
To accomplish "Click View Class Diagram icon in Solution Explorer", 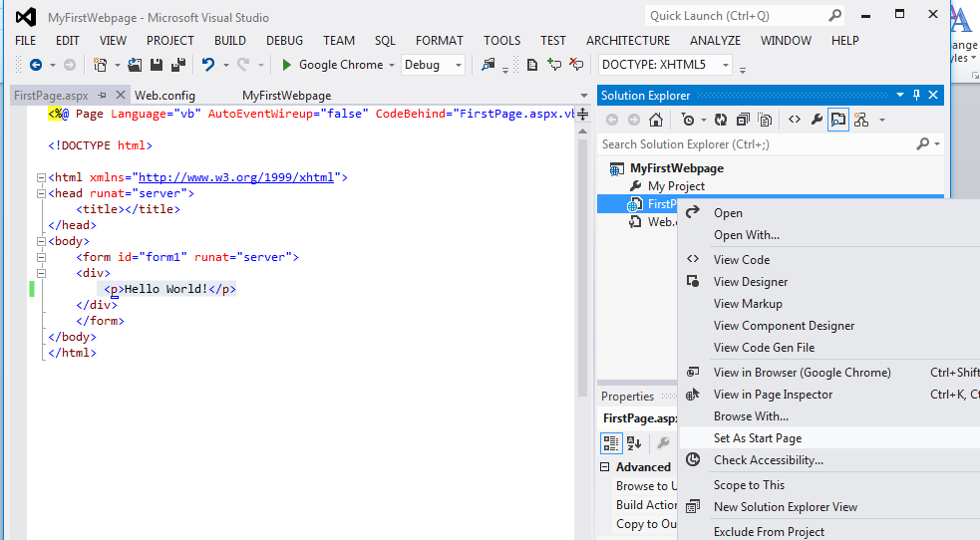I will point(861,120).
